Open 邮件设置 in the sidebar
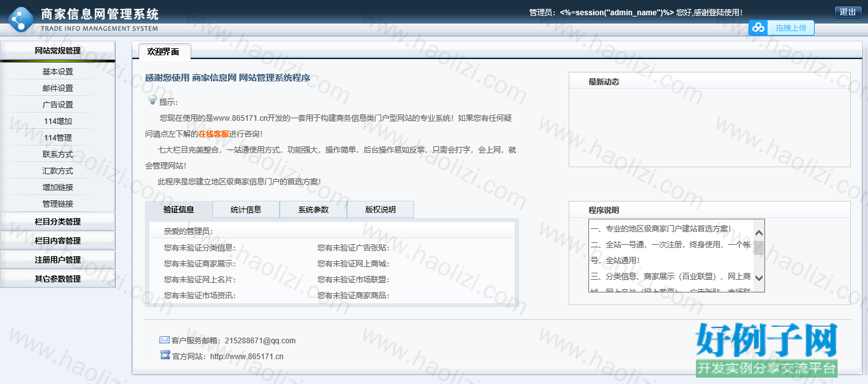868x384 pixels. [58, 88]
